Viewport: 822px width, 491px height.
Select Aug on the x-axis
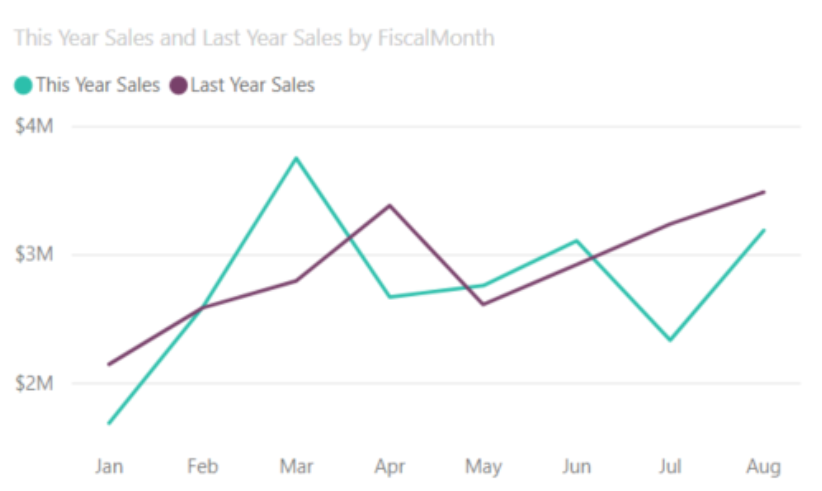pyautogui.click(x=764, y=466)
